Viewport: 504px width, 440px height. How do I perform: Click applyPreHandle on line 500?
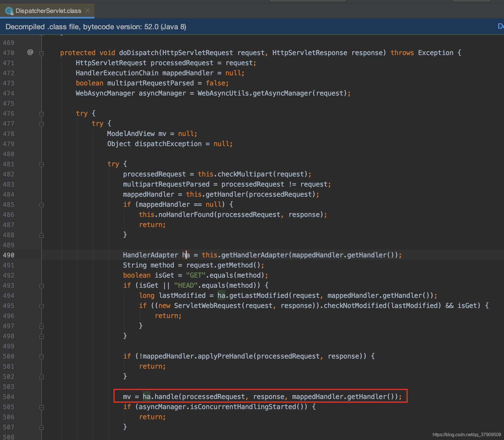225,356
